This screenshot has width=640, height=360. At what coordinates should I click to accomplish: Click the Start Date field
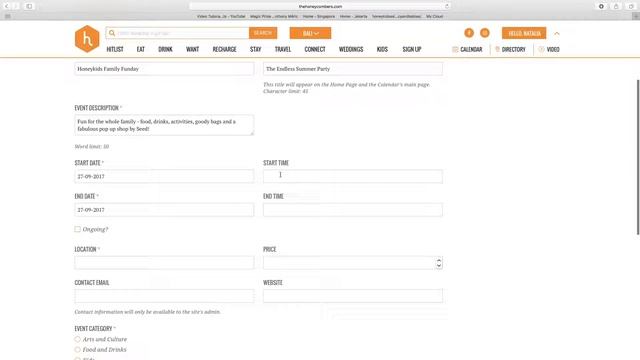(x=164, y=176)
